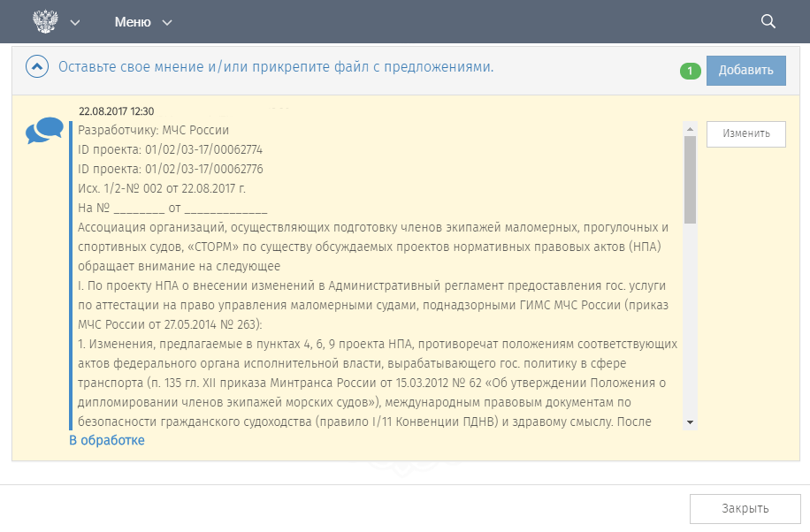Click the 'Оставьте свое мнение' heading link
Screen dimensions: 810x532
[x=276, y=67]
